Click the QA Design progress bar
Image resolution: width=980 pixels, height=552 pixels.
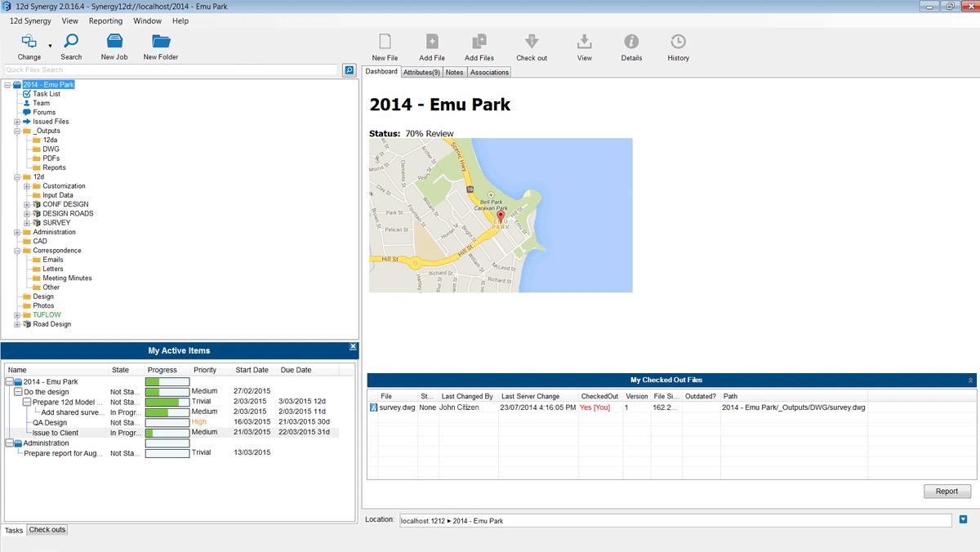pyautogui.click(x=167, y=422)
